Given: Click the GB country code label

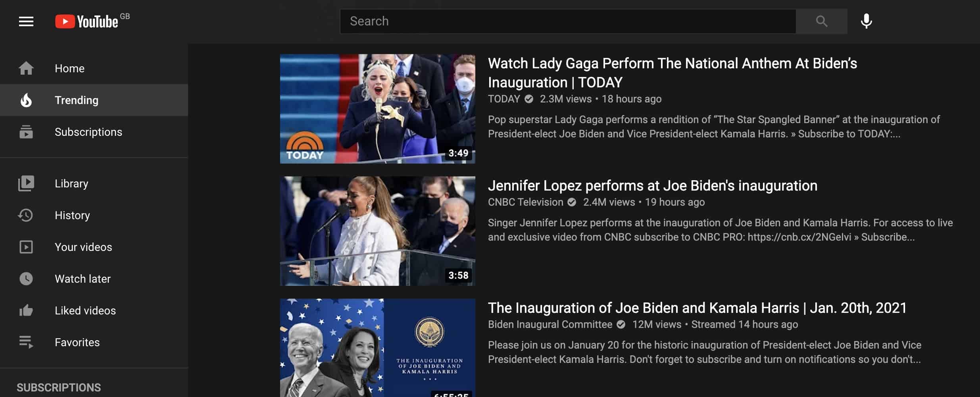Looking at the screenshot, I should coord(125,16).
